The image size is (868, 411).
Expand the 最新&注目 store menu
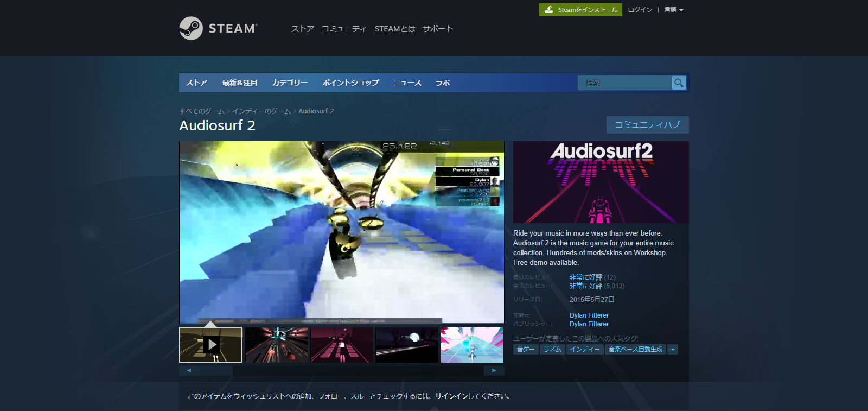[239, 83]
